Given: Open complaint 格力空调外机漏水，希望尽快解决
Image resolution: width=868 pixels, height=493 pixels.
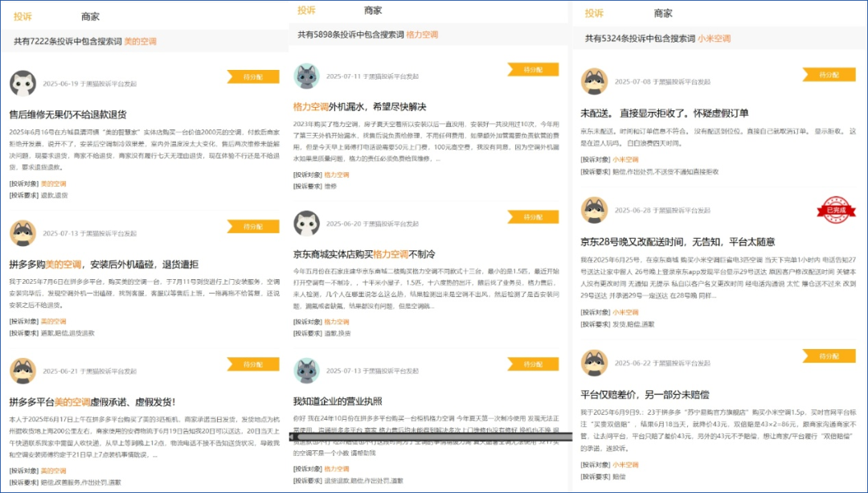Looking at the screenshot, I should (x=360, y=107).
